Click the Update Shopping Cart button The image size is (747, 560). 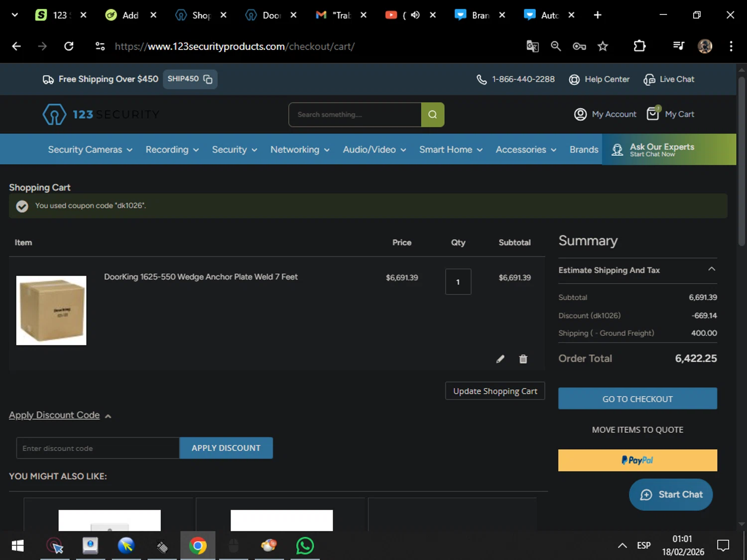click(495, 391)
